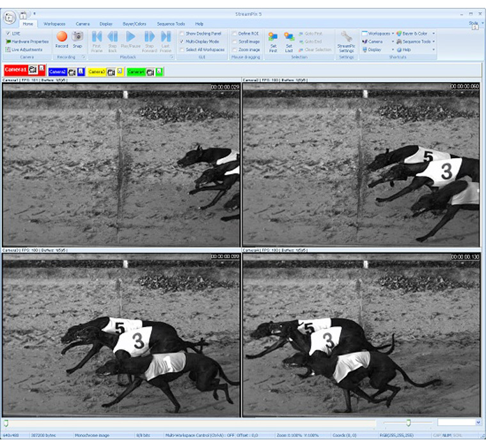
Task: Expand the Bayer & Color shortcut dropdown
Action: click(414, 33)
